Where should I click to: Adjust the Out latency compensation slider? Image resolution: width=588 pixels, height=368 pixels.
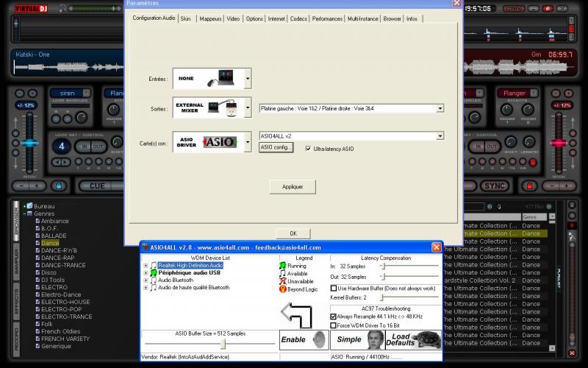click(383, 277)
